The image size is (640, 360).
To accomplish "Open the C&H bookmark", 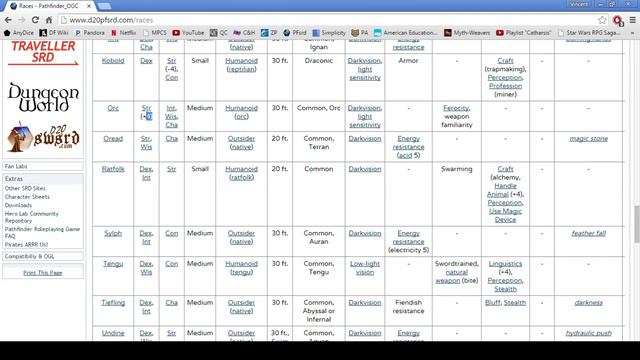I will pos(244,33).
